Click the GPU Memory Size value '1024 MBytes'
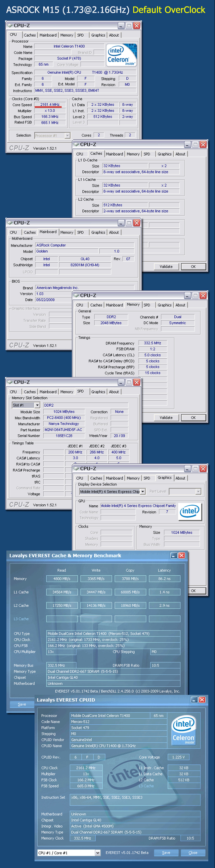 pos(182,533)
